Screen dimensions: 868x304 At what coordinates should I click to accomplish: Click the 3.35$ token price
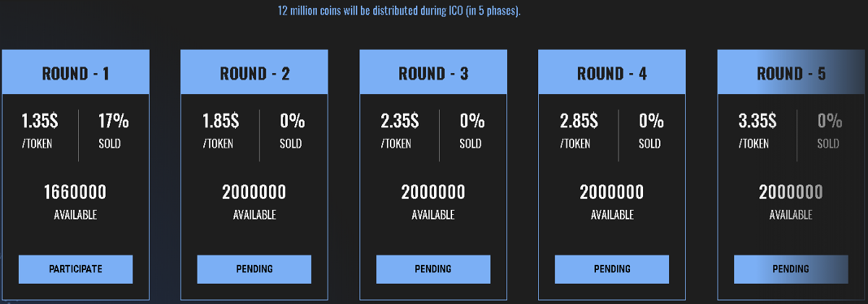pyautogui.click(x=757, y=121)
